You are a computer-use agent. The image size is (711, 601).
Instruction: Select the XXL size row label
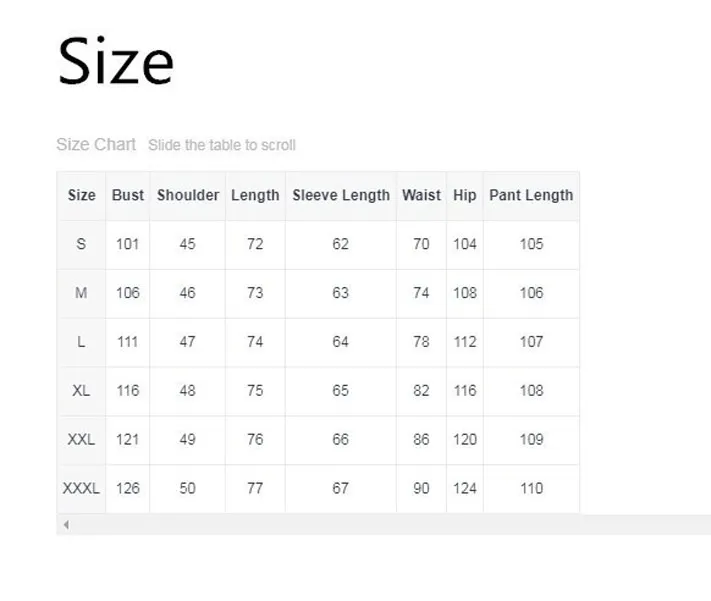81,440
